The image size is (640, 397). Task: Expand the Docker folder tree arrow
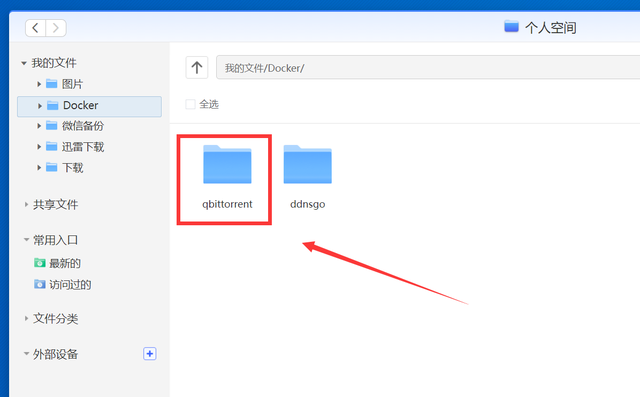click(x=40, y=106)
